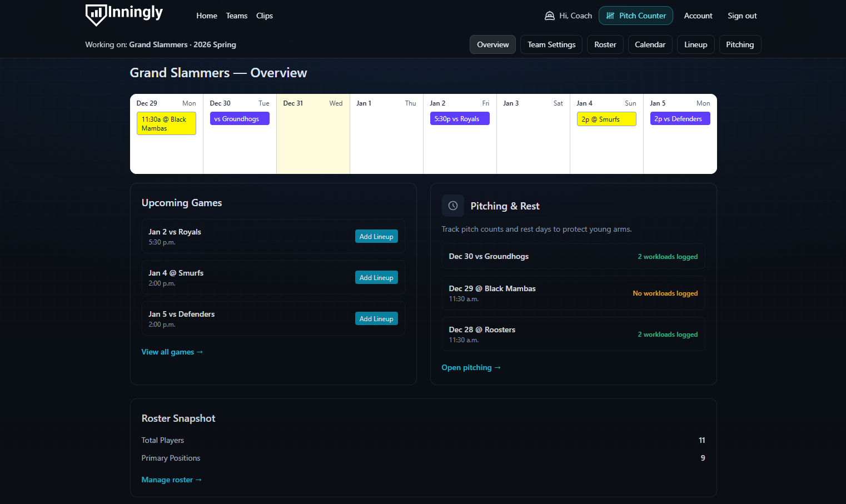
Task: Select the 2p @ Smurfs calendar event
Action: 606,118
